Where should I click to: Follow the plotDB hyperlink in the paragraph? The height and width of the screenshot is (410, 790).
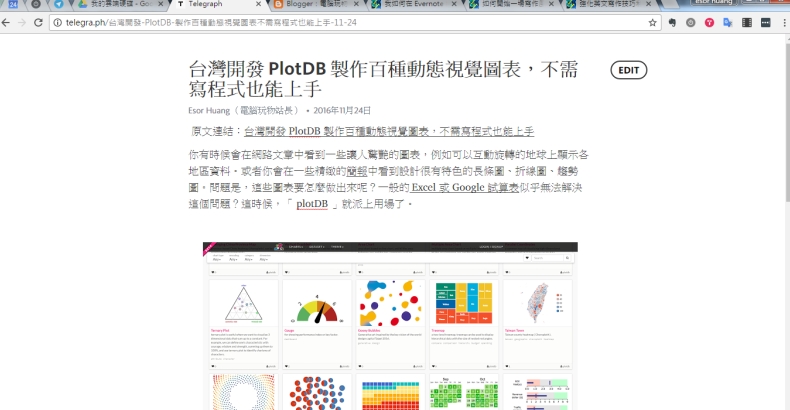click(311, 204)
